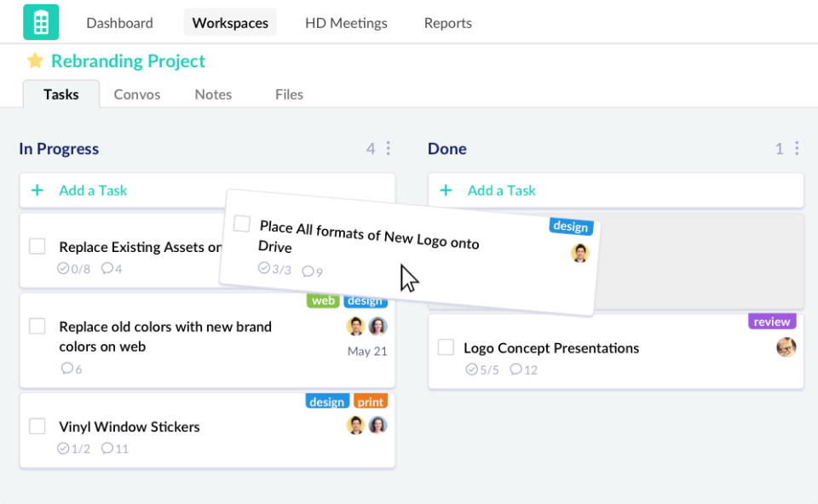The height and width of the screenshot is (504, 818).
Task: Click assignee avatar on Logo Concept Presentations
Action: [x=786, y=347]
